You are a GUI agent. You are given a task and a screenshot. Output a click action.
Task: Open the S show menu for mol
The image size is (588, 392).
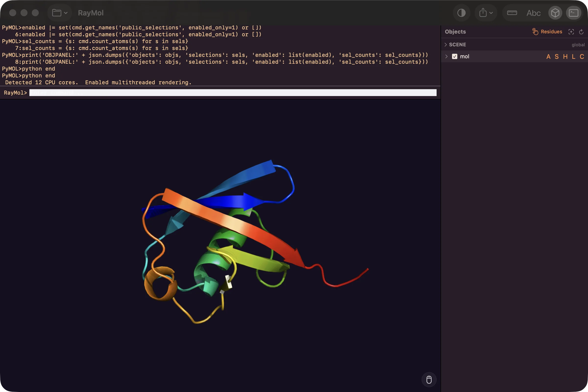coord(556,57)
